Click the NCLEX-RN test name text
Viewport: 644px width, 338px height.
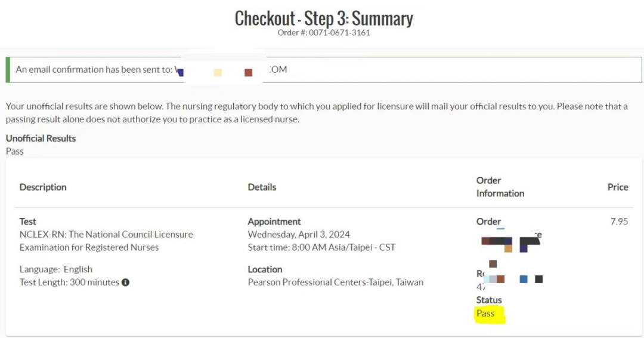pos(106,241)
